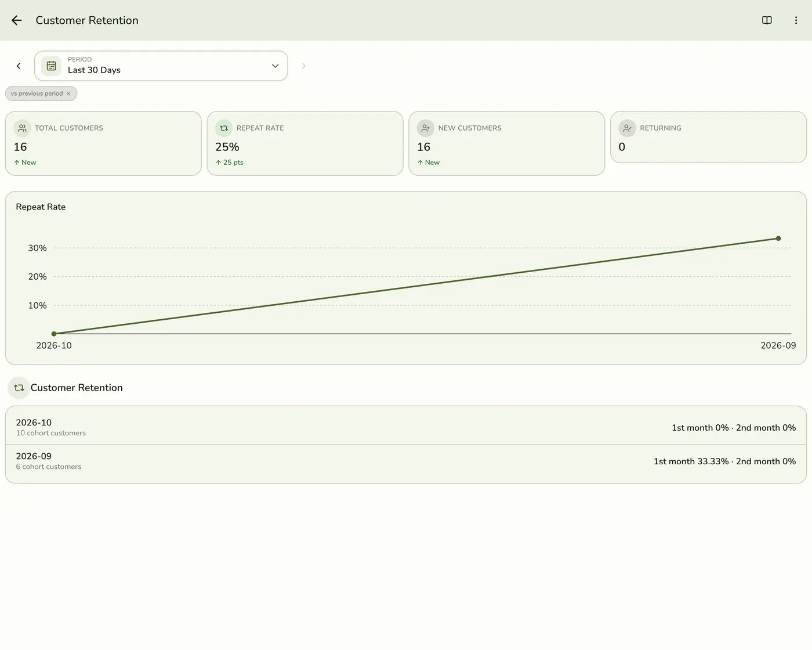Click '1st month 33.33% · 2nd month 0%' text
This screenshot has width=812, height=650.
[724, 461]
